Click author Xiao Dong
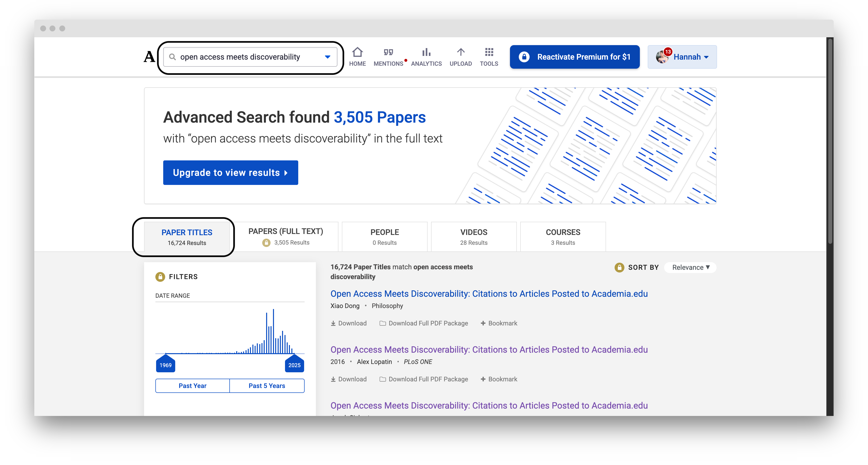Image resolution: width=868 pixels, height=465 pixels. tap(345, 306)
